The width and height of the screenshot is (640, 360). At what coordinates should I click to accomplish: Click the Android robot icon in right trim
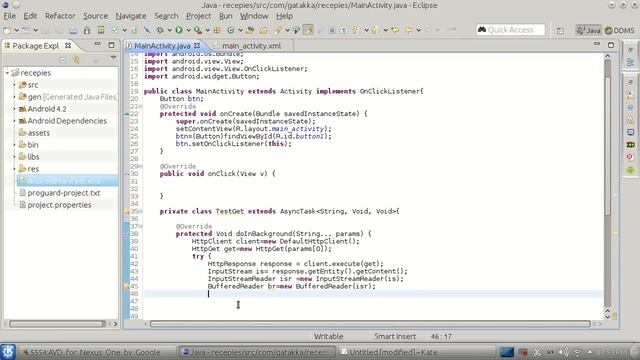point(630,170)
